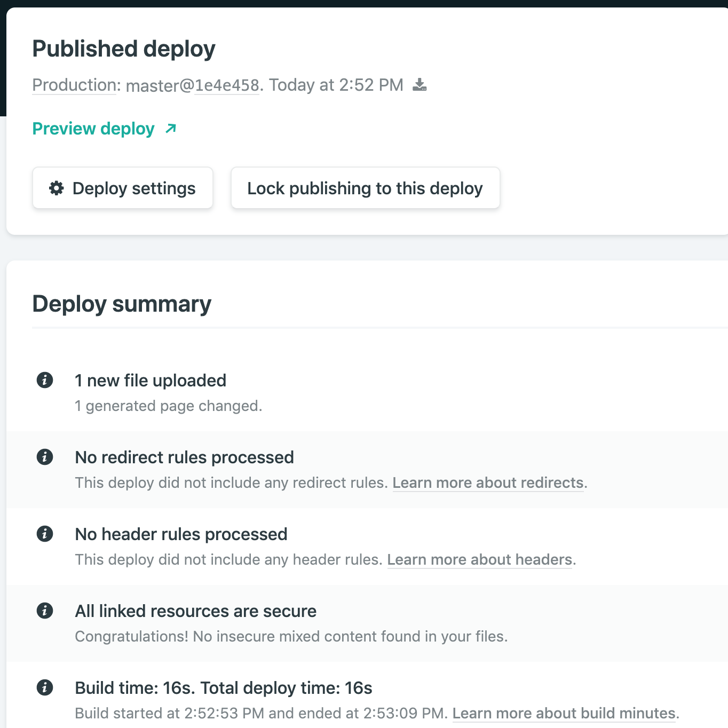Open Learn more about build minutes
The width and height of the screenshot is (728, 728).
(564, 713)
